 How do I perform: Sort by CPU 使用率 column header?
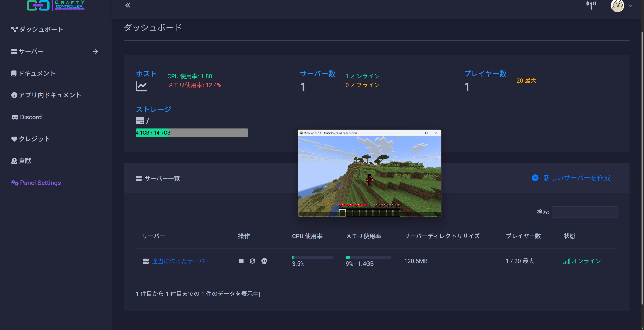[x=307, y=236]
